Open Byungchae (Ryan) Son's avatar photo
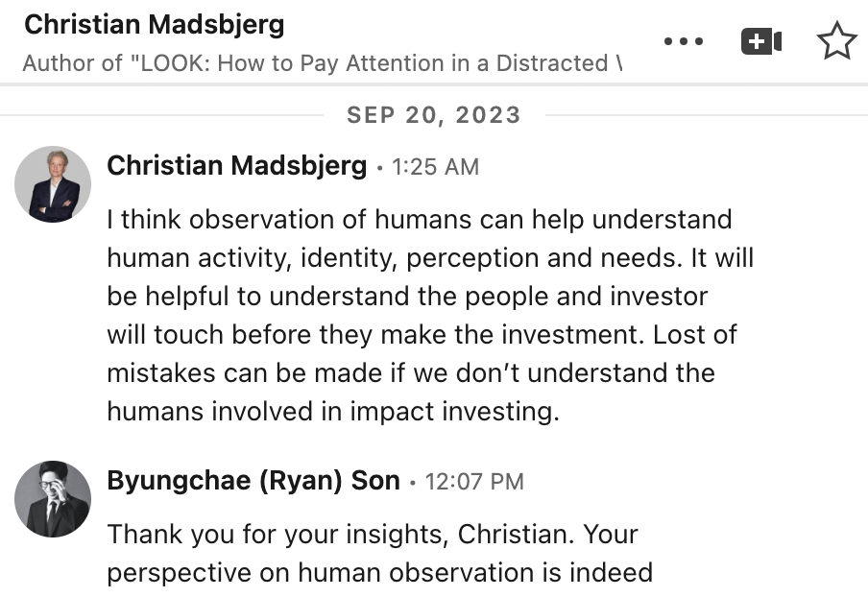Image resolution: width=868 pixels, height=597 pixels. point(53,499)
